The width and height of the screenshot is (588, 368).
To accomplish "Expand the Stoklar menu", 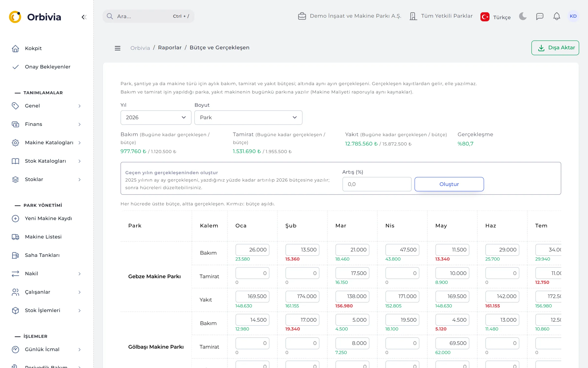I will [47, 179].
